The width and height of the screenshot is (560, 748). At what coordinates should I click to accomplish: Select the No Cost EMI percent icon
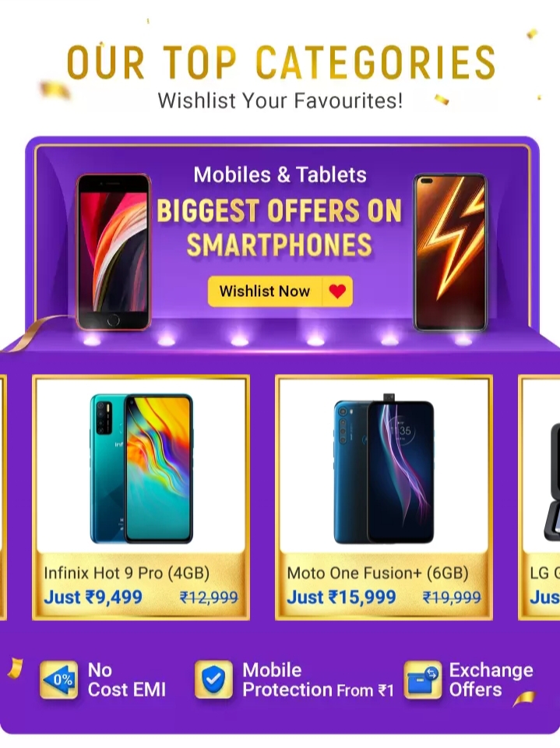pyautogui.click(x=58, y=679)
